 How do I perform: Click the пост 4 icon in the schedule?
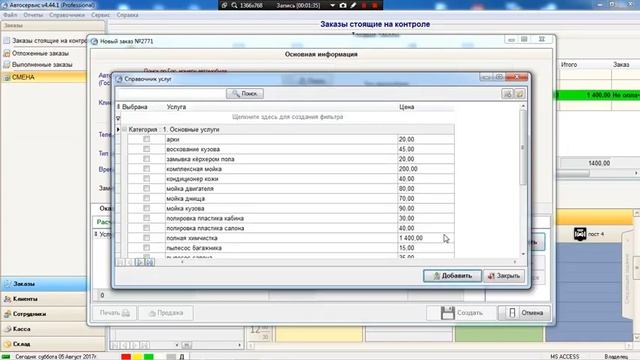(x=580, y=234)
